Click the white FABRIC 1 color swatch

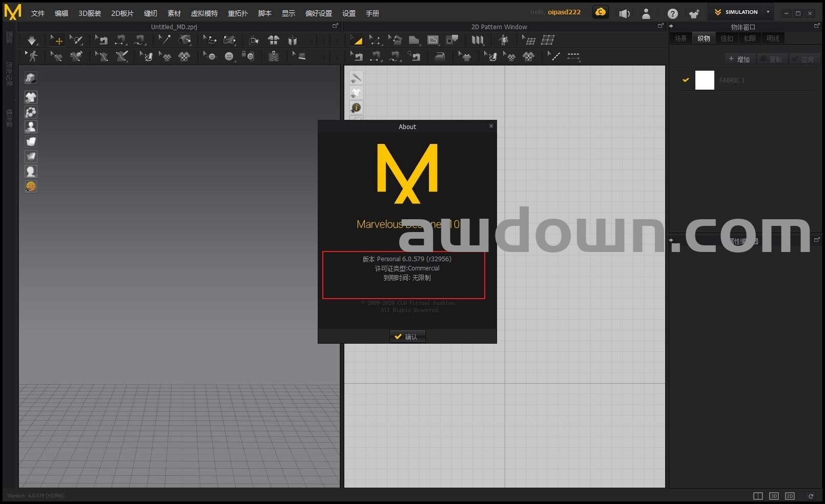point(704,80)
